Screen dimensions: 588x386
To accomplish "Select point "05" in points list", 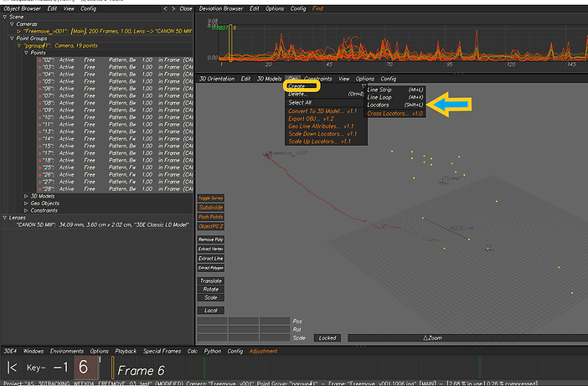I will point(115,81).
